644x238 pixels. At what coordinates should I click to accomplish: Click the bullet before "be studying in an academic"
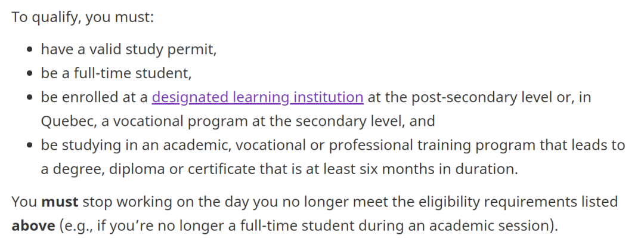(29, 145)
